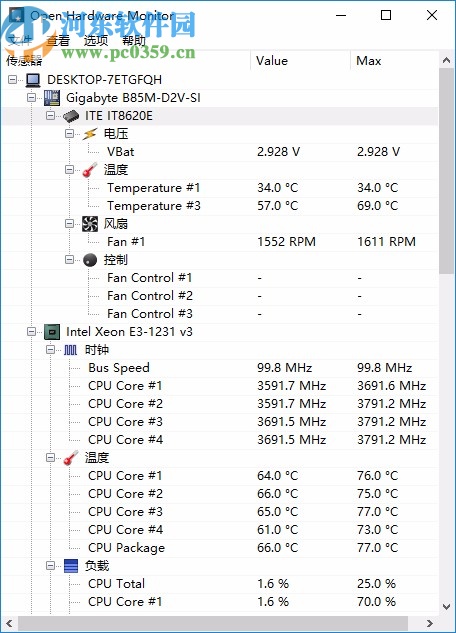Select CPU Core #1 load row showing 70.0 % max

[220, 602]
